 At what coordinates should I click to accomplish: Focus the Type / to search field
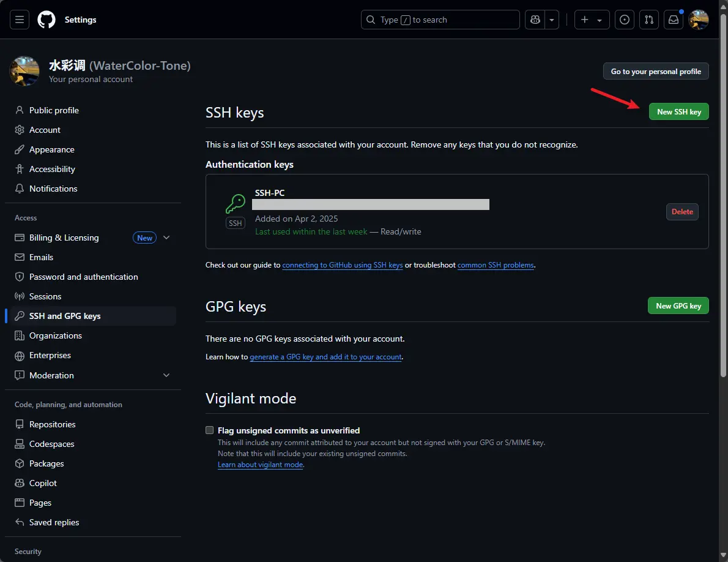(x=440, y=20)
